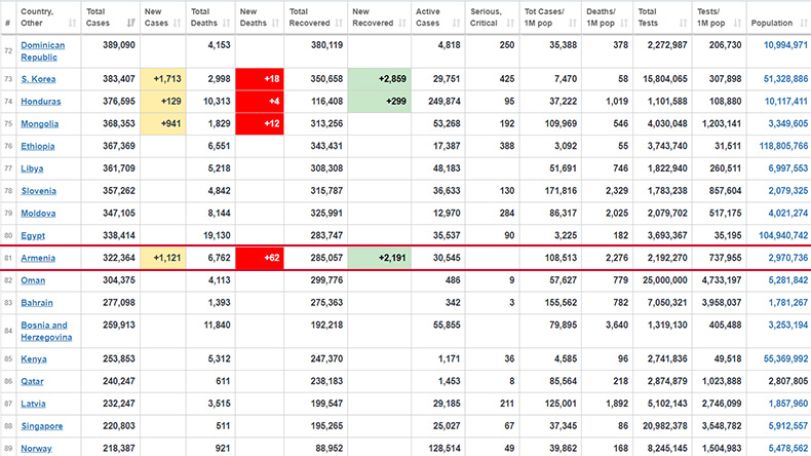Open Singapore population link 5,912,557
Viewport: 811px width, 456px height.
[x=788, y=426]
